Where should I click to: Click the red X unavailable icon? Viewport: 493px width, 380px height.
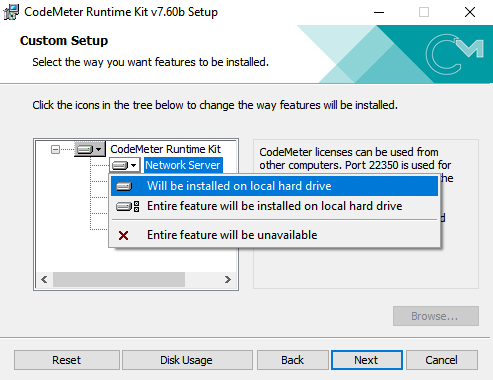pos(123,236)
